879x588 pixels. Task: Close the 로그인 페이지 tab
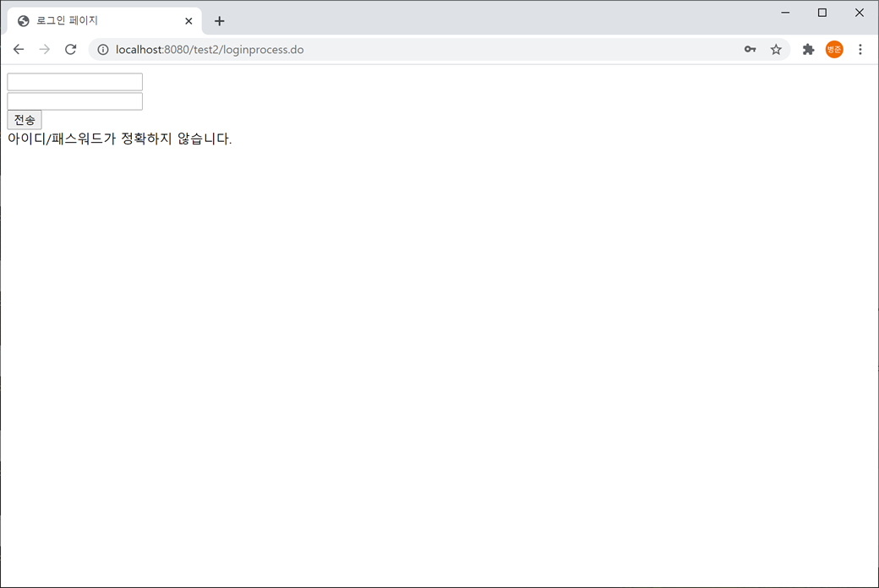pos(189,21)
